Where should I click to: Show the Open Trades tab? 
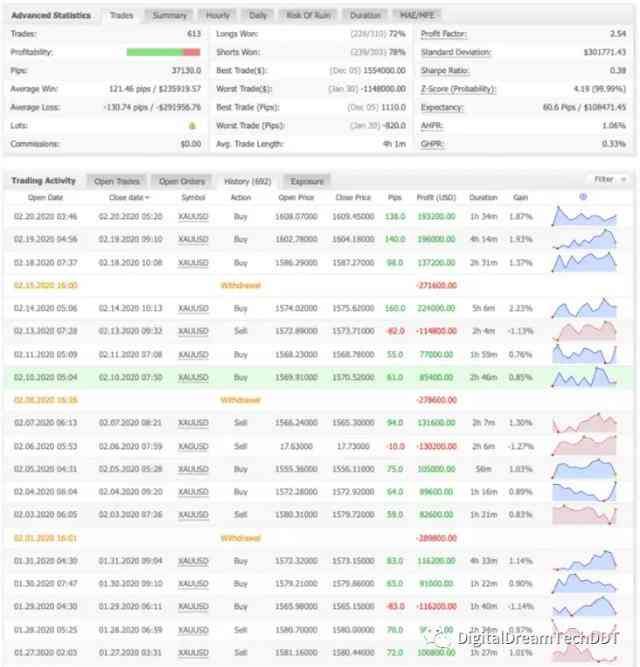pos(116,181)
